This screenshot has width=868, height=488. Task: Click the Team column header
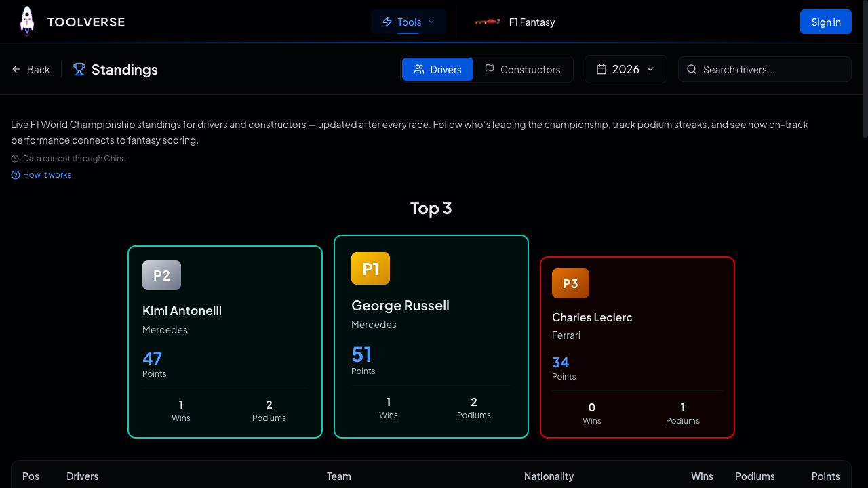tap(338, 476)
